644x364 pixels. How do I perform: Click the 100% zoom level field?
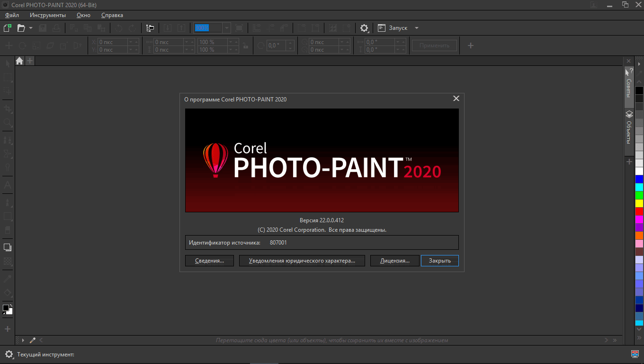click(207, 28)
